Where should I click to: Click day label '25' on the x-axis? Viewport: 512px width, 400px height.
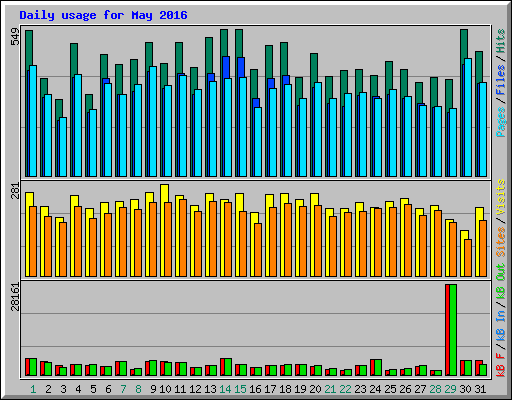click(390, 389)
